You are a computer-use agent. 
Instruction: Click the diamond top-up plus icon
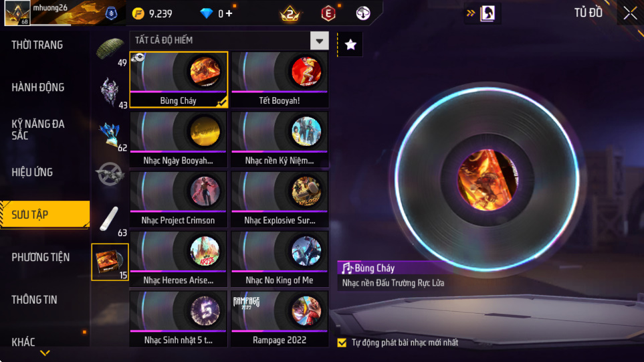(229, 13)
